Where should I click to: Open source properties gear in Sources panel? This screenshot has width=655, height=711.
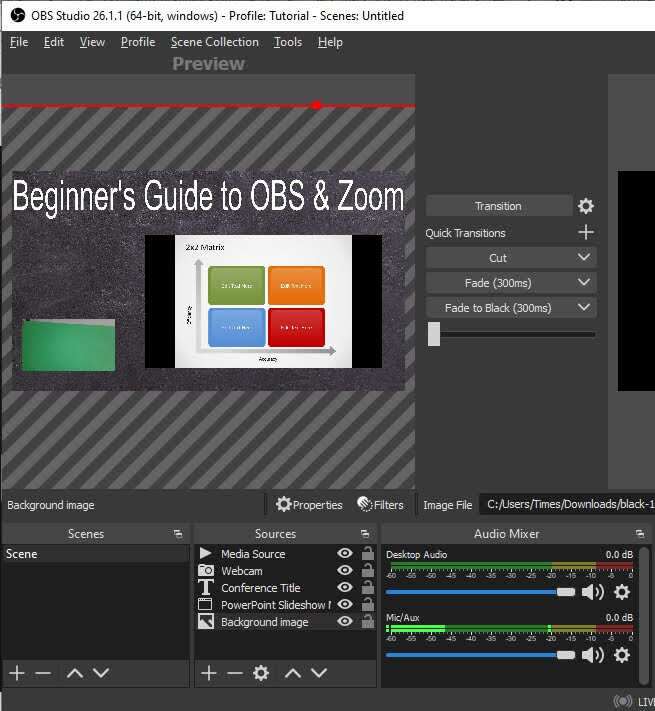pyautogui.click(x=261, y=673)
